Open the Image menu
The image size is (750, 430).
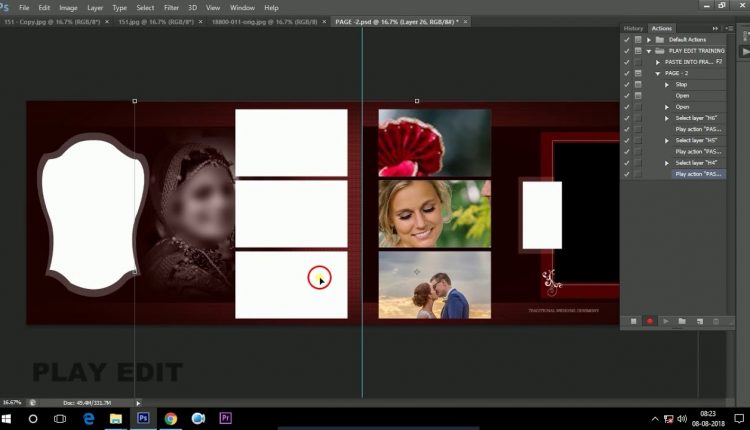click(68, 8)
